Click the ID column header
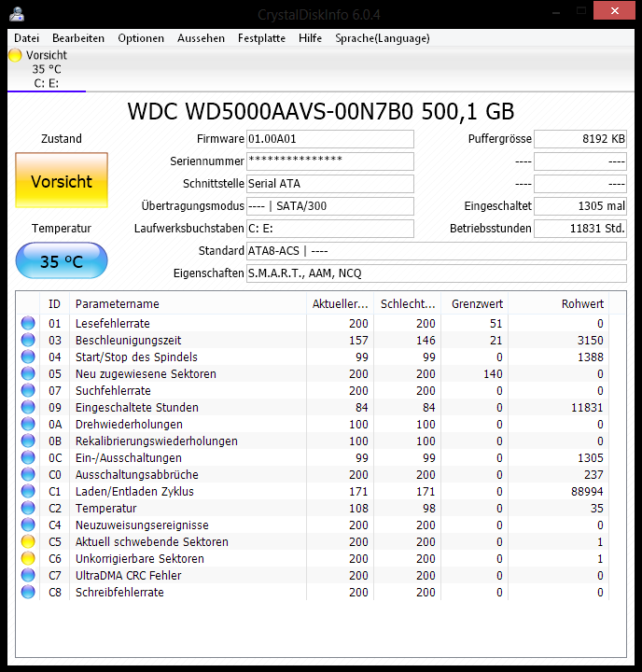The width and height of the screenshot is (642, 672). click(x=54, y=304)
